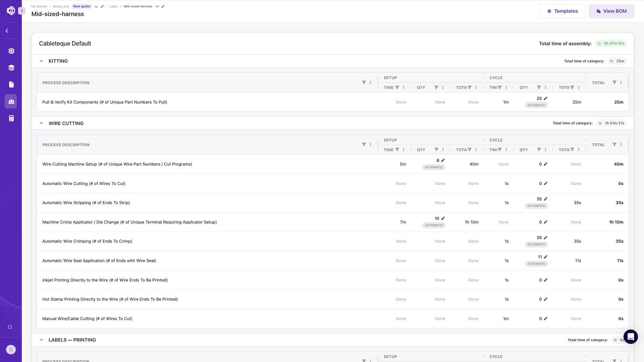
Task: Edit Kitting cycle quantity 25 pencil
Action: coord(546,99)
